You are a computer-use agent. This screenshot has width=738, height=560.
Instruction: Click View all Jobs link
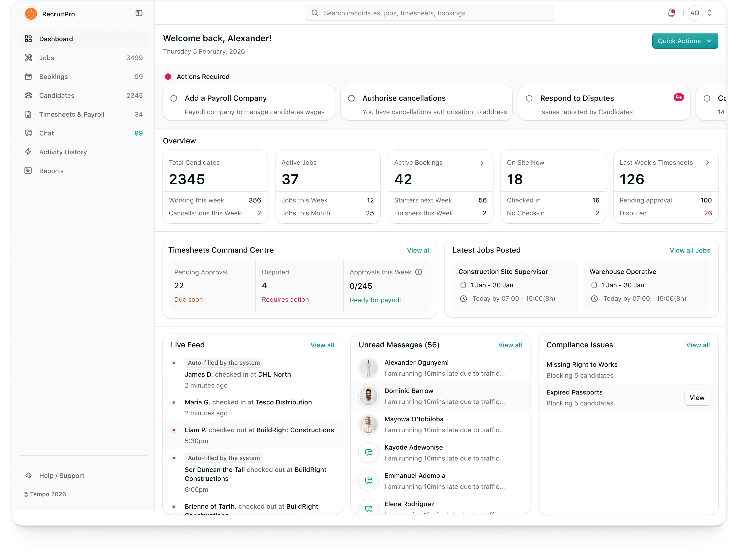coord(690,250)
